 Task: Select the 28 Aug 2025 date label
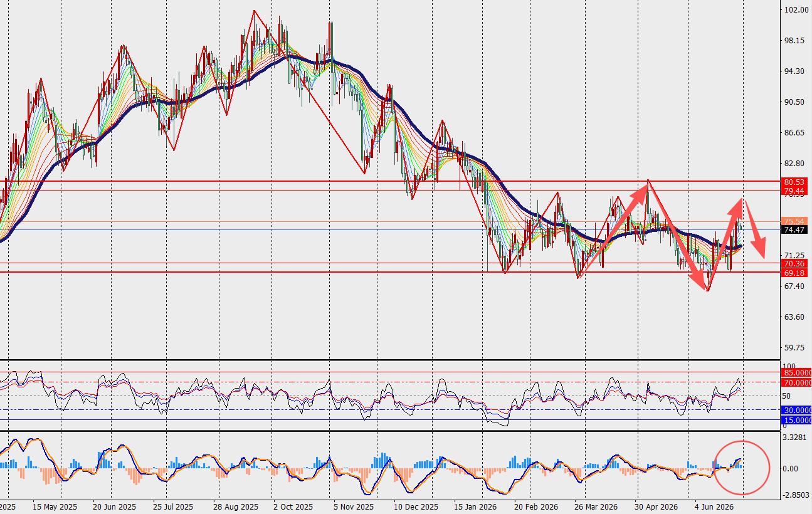coord(235,506)
